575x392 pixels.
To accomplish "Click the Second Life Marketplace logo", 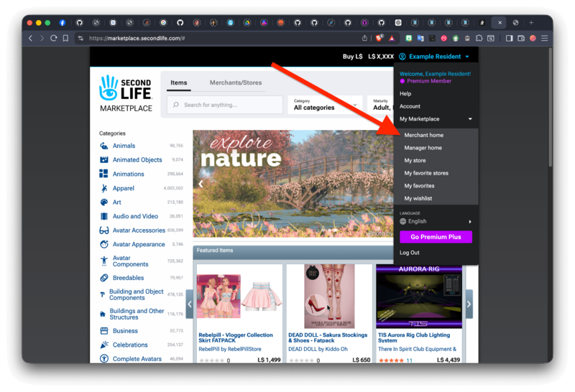I will pos(126,93).
